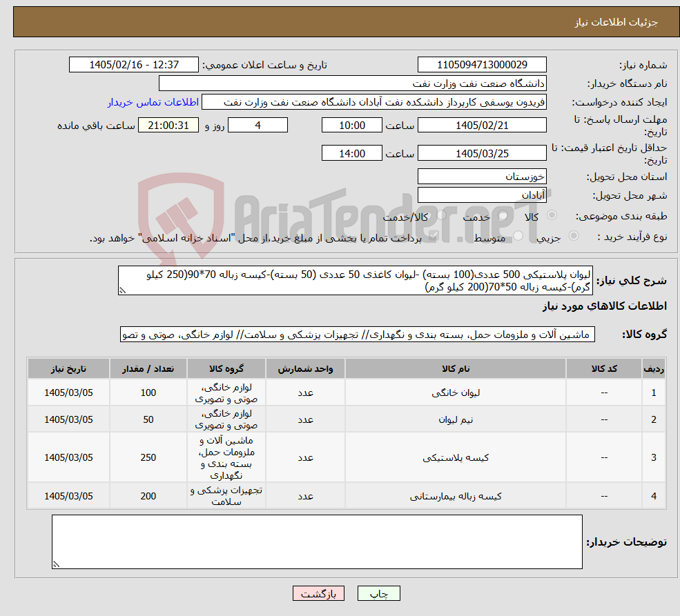Click quantity 200 in row 4

coord(148,496)
